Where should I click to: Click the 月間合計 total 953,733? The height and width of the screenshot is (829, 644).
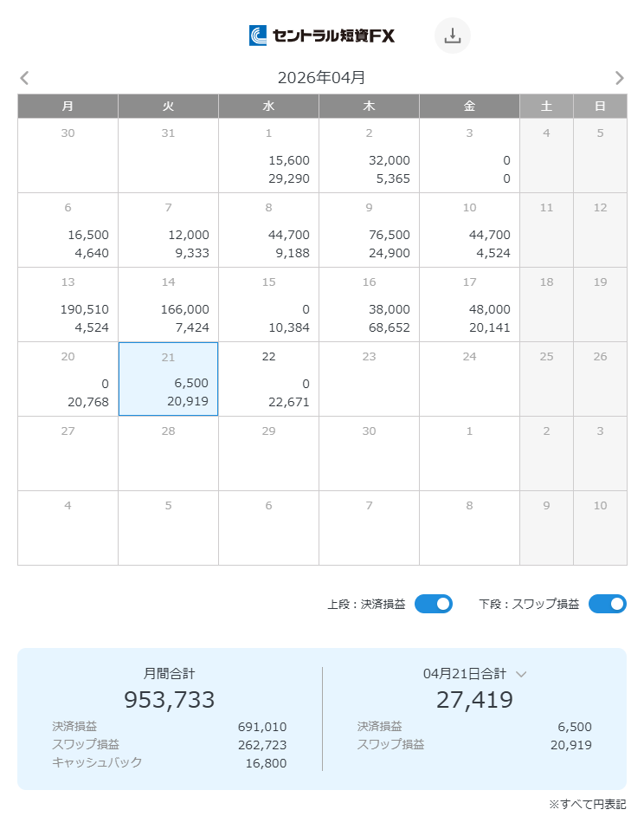click(x=170, y=699)
